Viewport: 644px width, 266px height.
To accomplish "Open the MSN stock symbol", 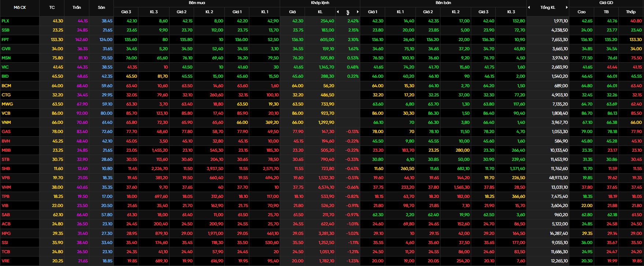I will click(6, 58).
